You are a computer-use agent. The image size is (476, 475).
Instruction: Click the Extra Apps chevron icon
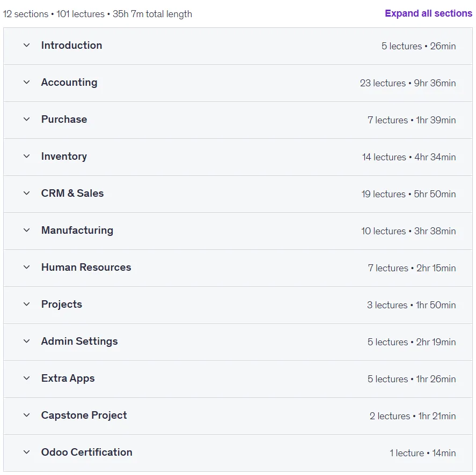click(27, 378)
